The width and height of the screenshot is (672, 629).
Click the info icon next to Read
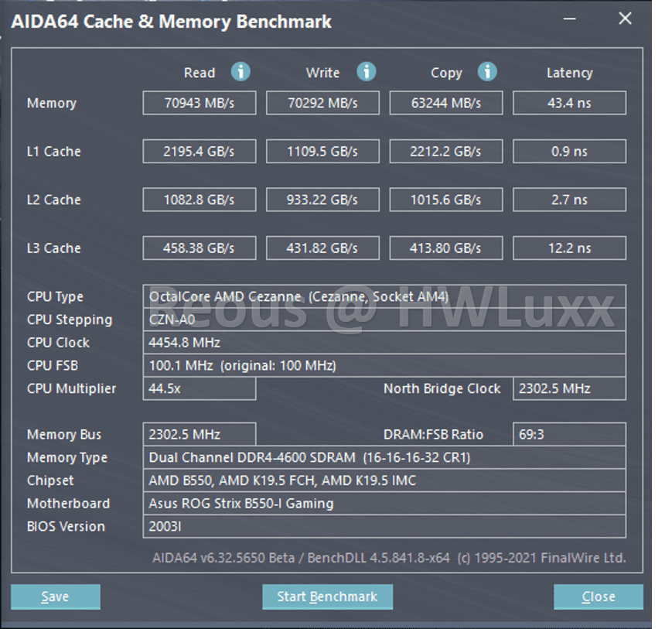(240, 72)
